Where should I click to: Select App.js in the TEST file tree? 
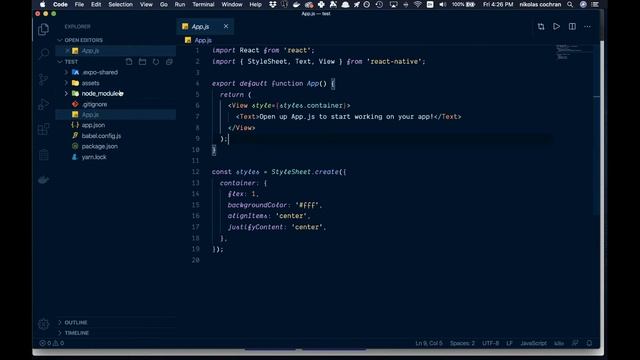(x=90, y=115)
